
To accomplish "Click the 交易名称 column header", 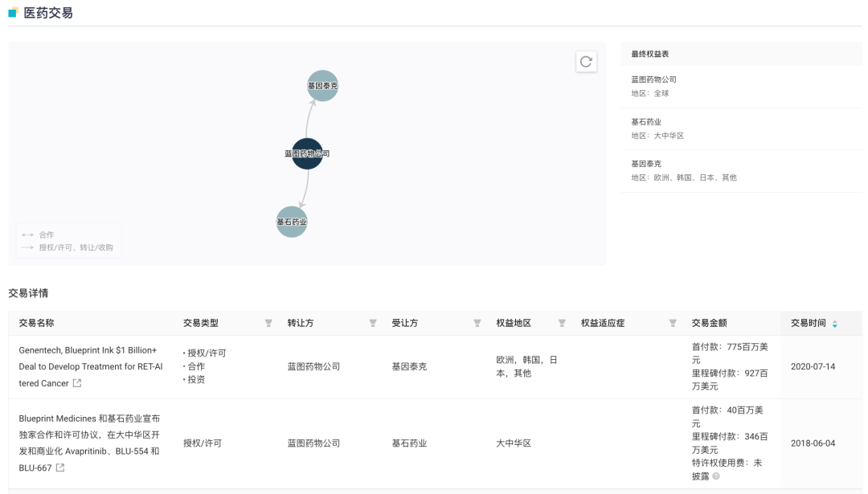I will [36, 323].
